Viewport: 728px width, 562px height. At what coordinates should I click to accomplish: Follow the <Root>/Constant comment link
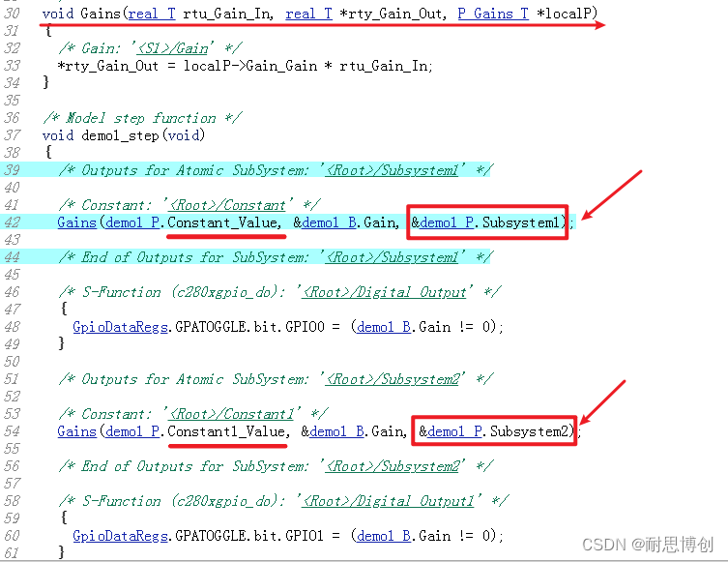point(227,205)
